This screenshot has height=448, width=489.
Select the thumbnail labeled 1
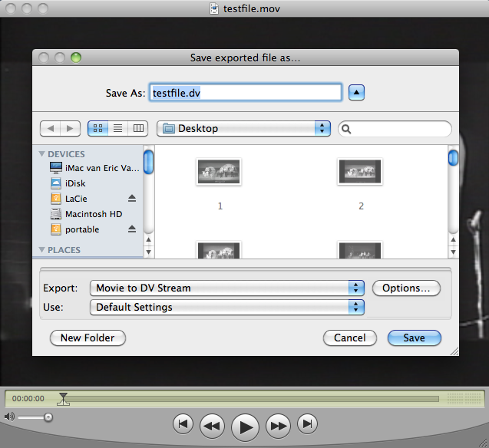click(219, 171)
